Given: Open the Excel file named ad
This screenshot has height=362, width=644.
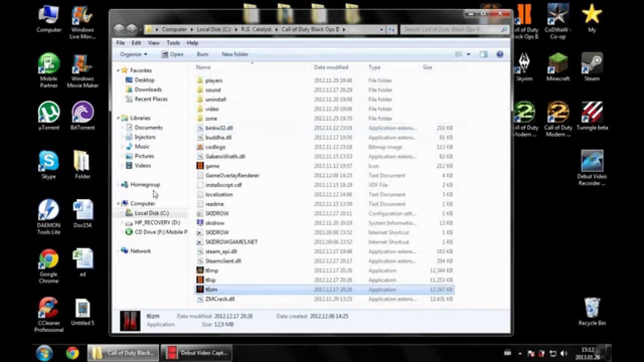Looking at the screenshot, I should click(83, 262).
